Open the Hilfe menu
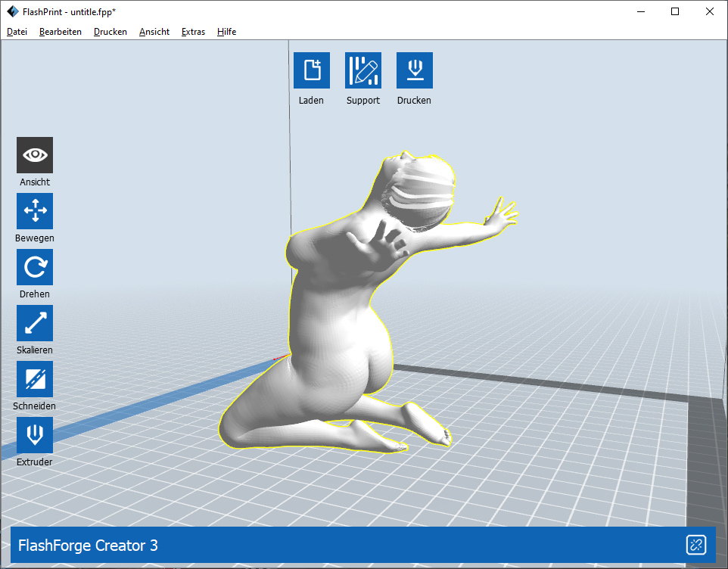 coord(226,32)
